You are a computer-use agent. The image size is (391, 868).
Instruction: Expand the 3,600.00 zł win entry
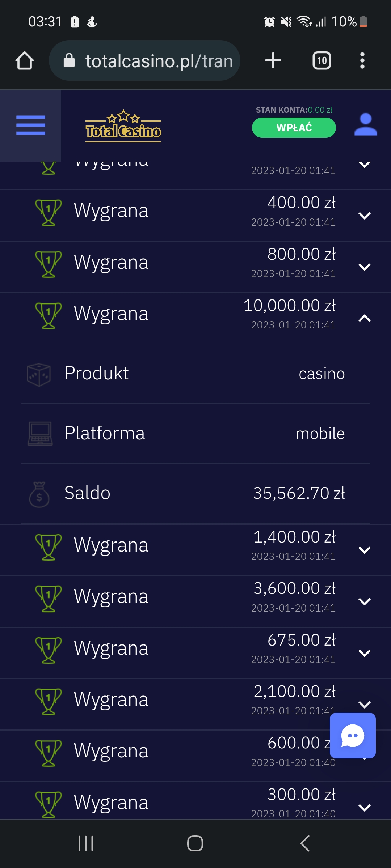pyautogui.click(x=364, y=601)
